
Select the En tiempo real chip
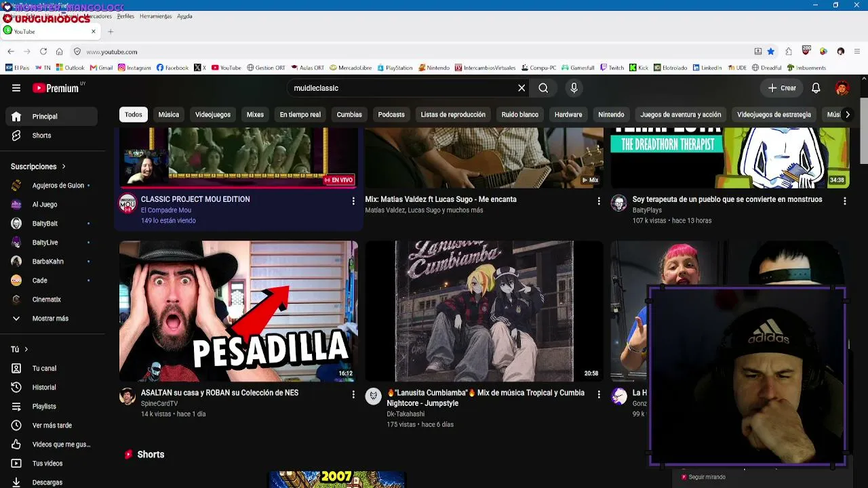(x=300, y=115)
